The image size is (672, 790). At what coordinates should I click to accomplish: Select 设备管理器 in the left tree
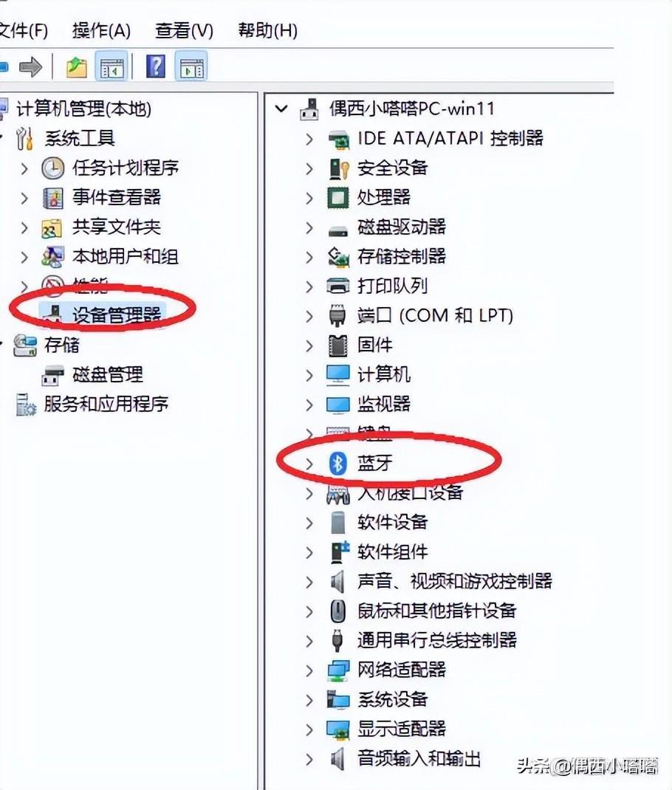click(x=117, y=315)
